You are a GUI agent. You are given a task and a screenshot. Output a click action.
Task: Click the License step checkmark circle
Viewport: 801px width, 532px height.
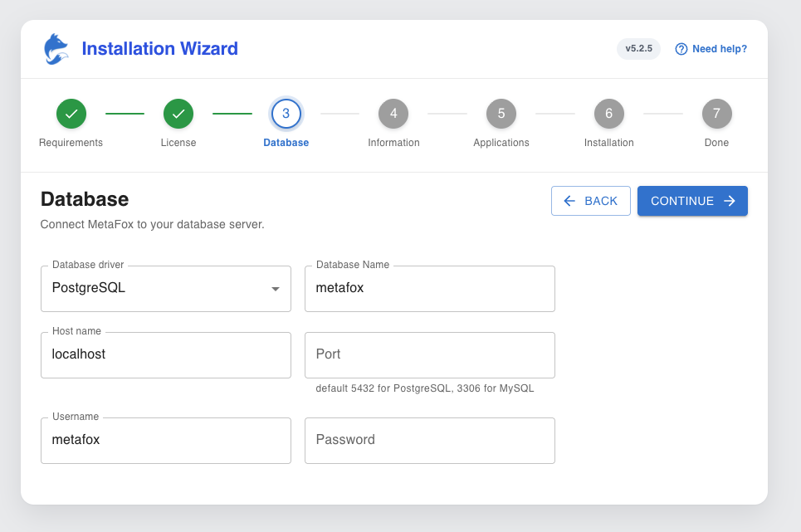pyautogui.click(x=178, y=114)
